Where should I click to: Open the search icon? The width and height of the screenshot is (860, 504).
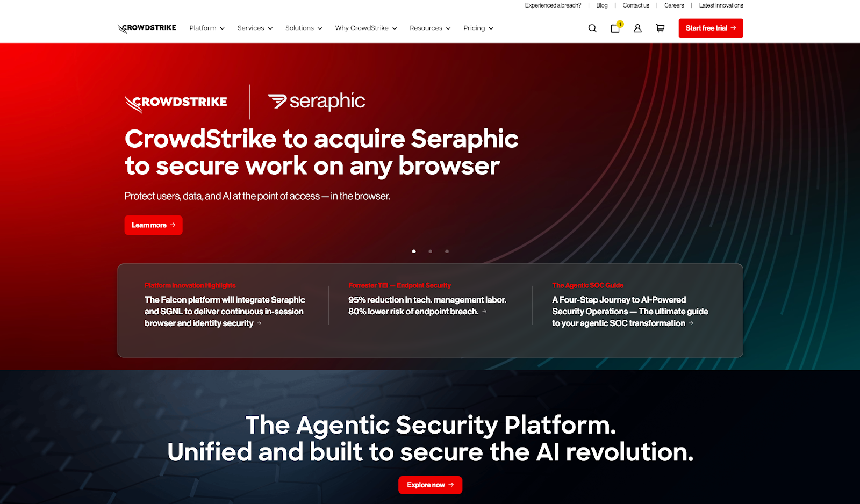pos(592,28)
